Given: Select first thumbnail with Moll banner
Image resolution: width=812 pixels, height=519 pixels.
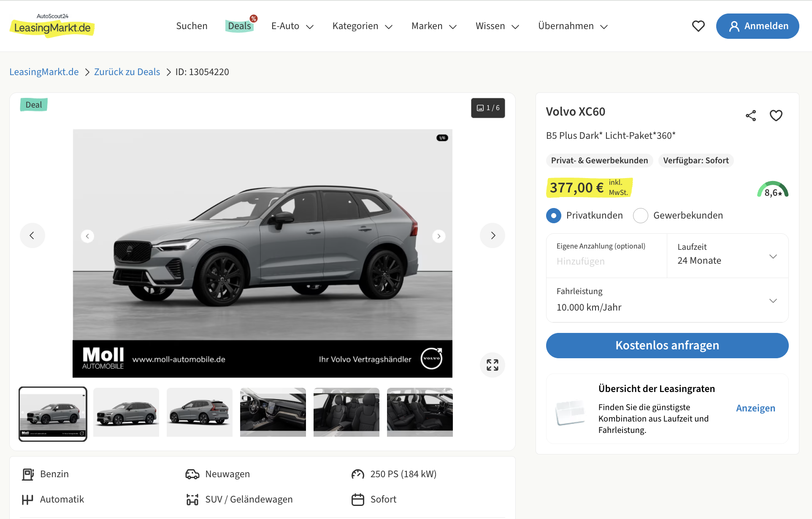Looking at the screenshot, I should 53,414.
